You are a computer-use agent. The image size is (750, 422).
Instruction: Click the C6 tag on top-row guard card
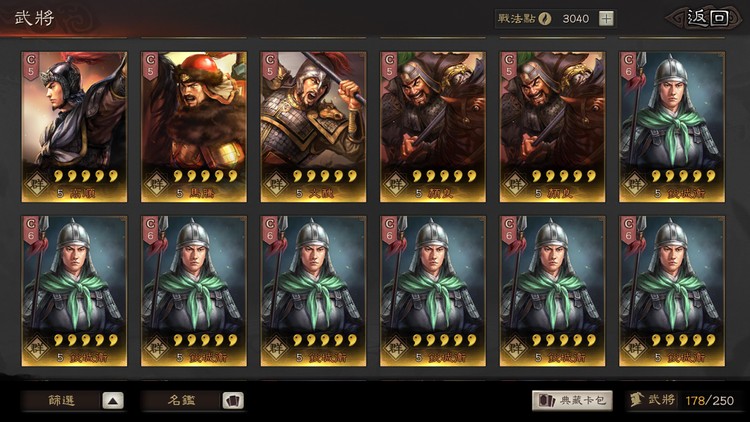click(629, 65)
